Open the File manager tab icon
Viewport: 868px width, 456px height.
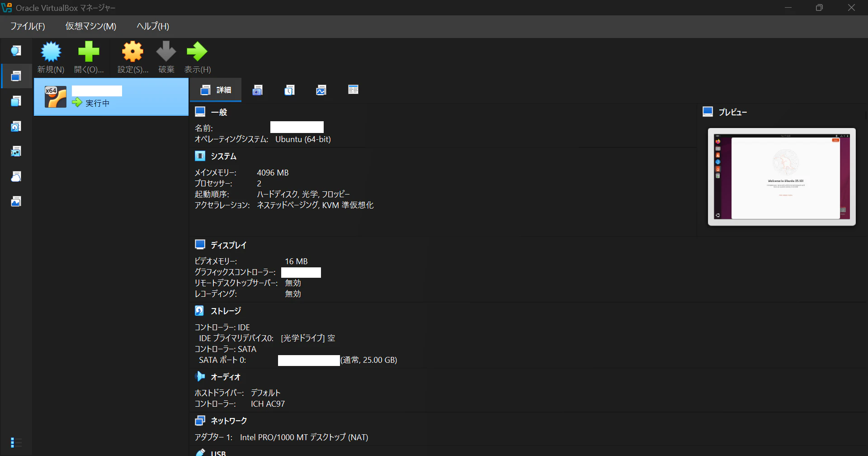pos(353,90)
